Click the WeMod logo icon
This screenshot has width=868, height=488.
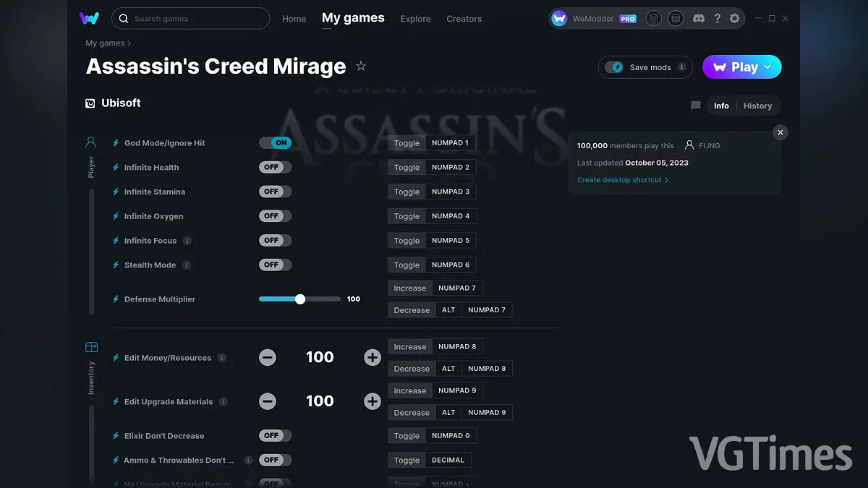(x=89, y=18)
